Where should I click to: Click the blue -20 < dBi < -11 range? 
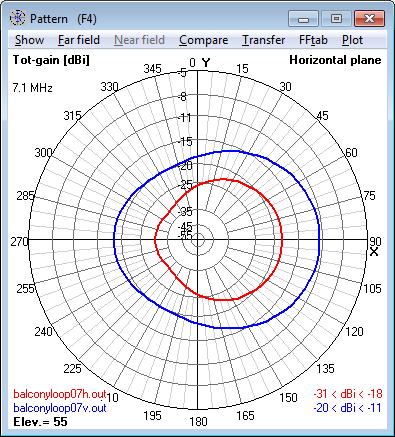pos(348,408)
